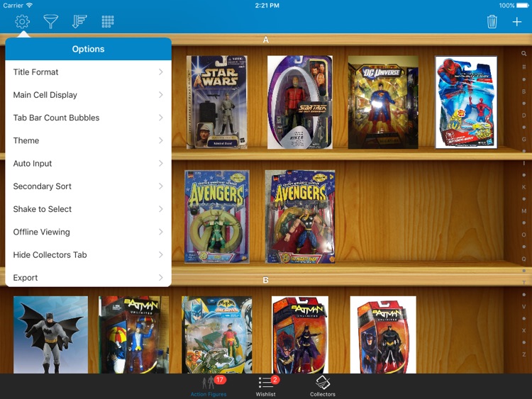Viewport: 532px width, 399px height.
Task: Open Offline Viewing option
Action: pos(88,232)
